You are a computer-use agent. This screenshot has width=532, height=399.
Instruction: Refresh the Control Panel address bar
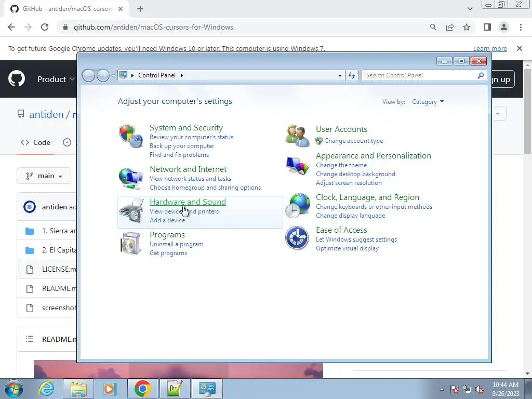point(352,75)
